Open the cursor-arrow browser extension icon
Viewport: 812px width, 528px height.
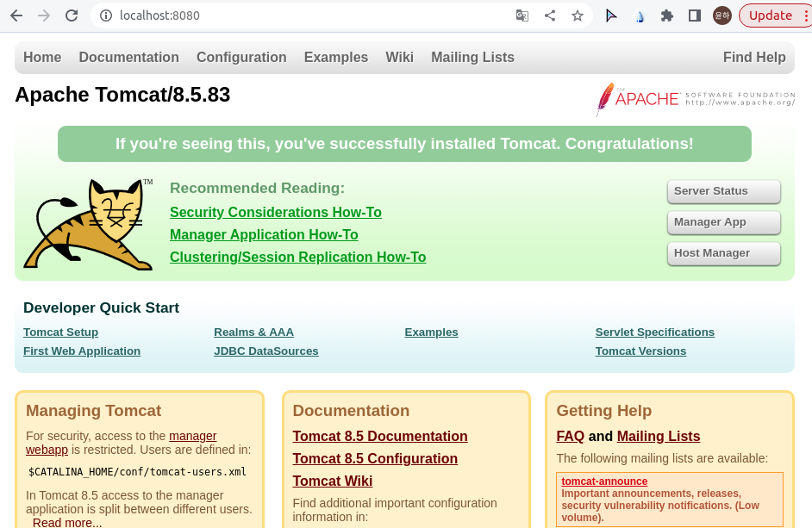611,16
